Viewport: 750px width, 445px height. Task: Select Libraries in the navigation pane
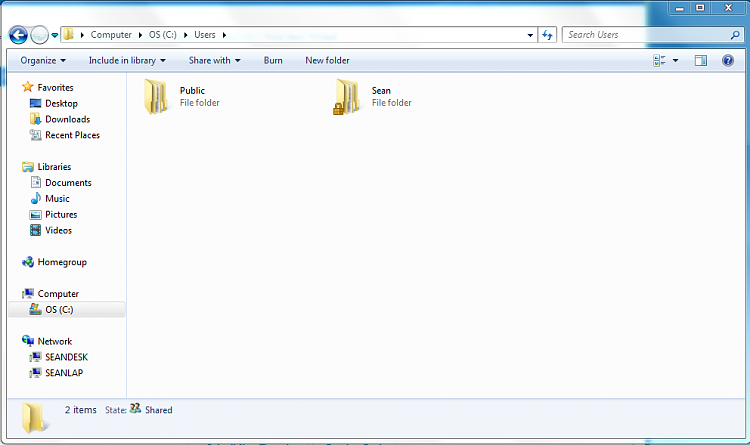[55, 167]
